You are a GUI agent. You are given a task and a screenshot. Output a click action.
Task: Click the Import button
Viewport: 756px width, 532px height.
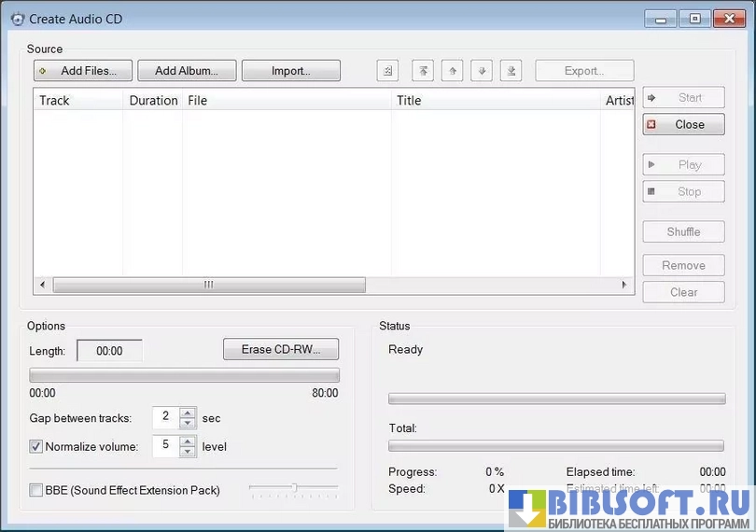pyautogui.click(x=290, y=71)
